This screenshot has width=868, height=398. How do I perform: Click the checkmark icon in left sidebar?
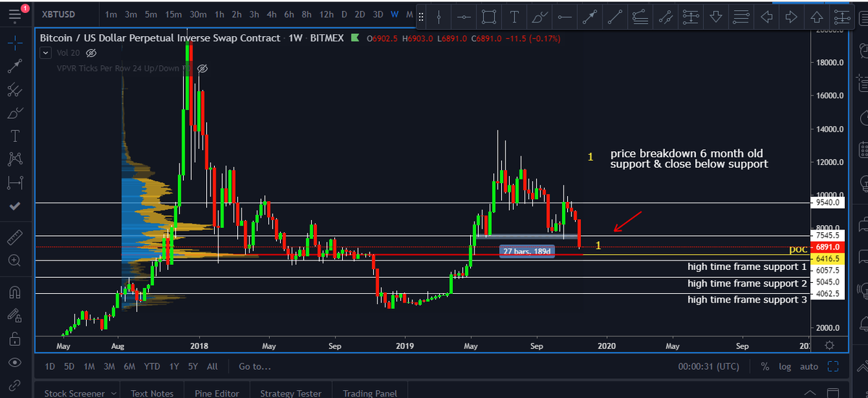point(15,206)
